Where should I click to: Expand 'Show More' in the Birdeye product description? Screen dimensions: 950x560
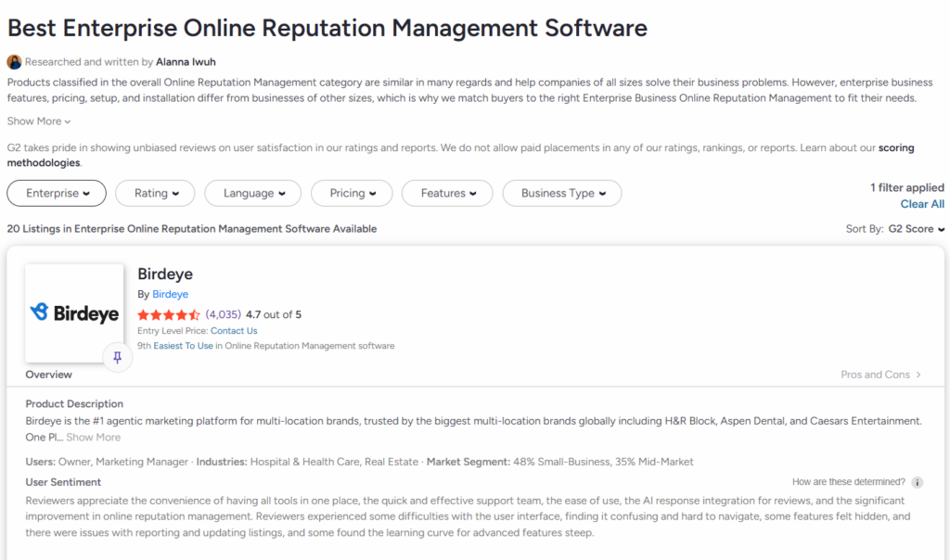pos(94,437)
